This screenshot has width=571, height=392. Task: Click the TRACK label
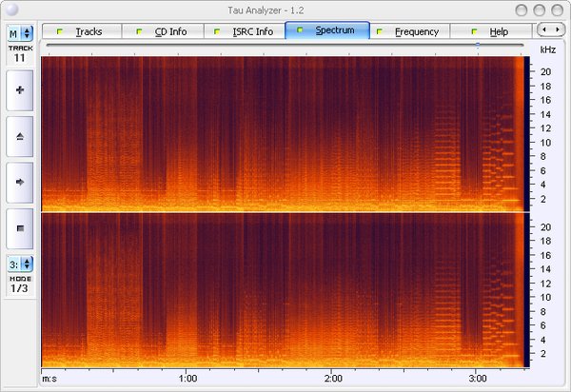[x=21, y=48]
